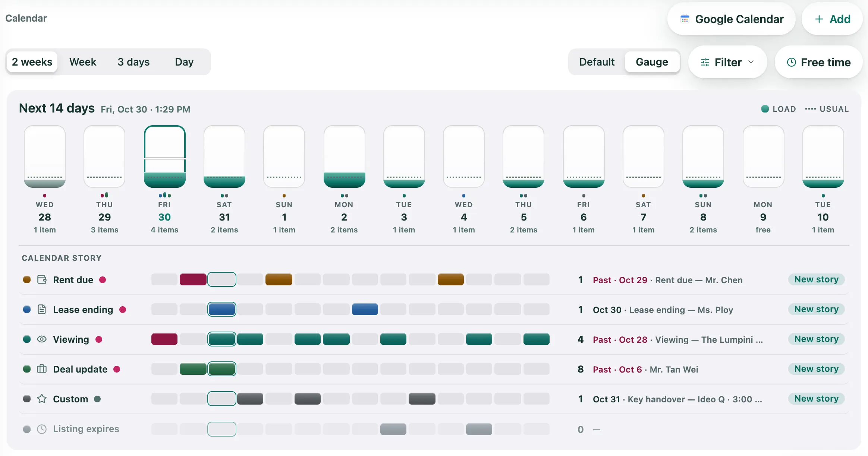
Task: Select the Day tab
Action: coord(184,62)
